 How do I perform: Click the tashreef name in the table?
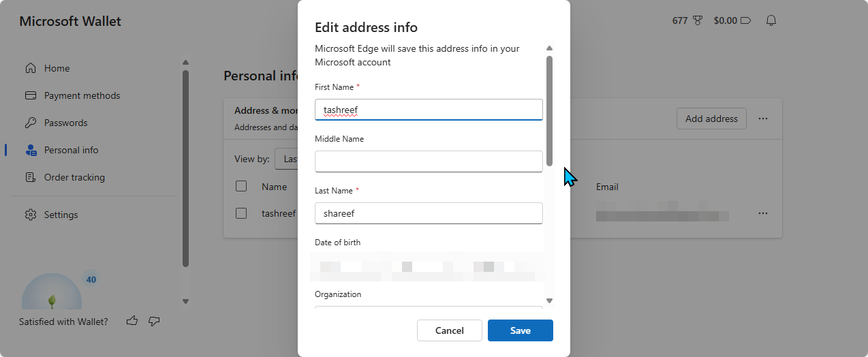coord(279,213)
